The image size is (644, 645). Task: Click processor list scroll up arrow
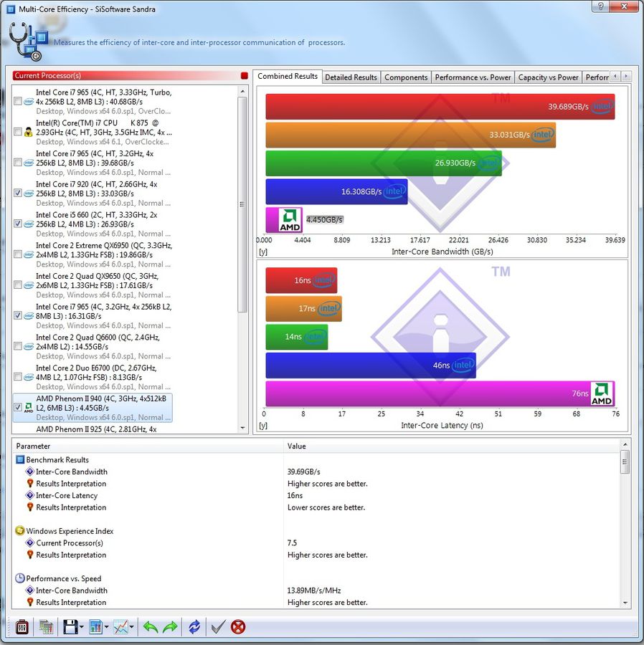point(243,91)
